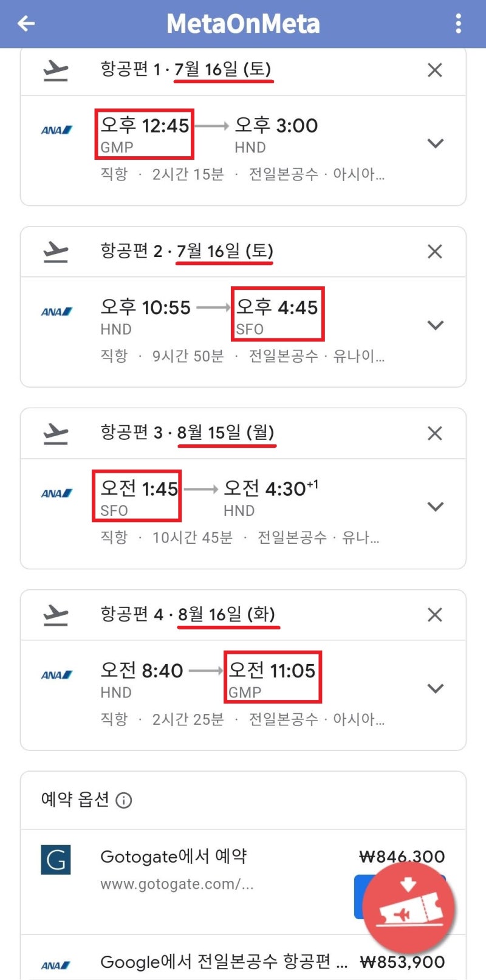Tap the back arrow in the top bar
This screenshot has height=980, width=486.
point(26,23)
